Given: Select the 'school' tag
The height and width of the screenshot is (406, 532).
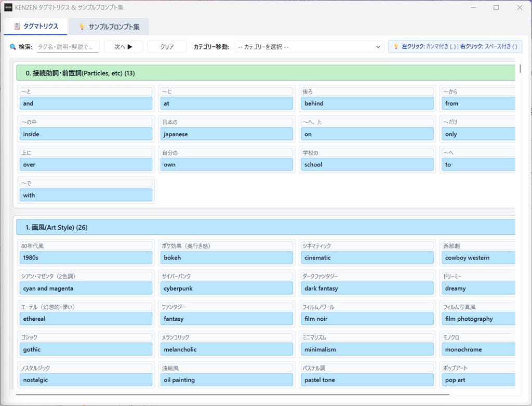Looking at the screenshot, I should (x=367, y=164).
